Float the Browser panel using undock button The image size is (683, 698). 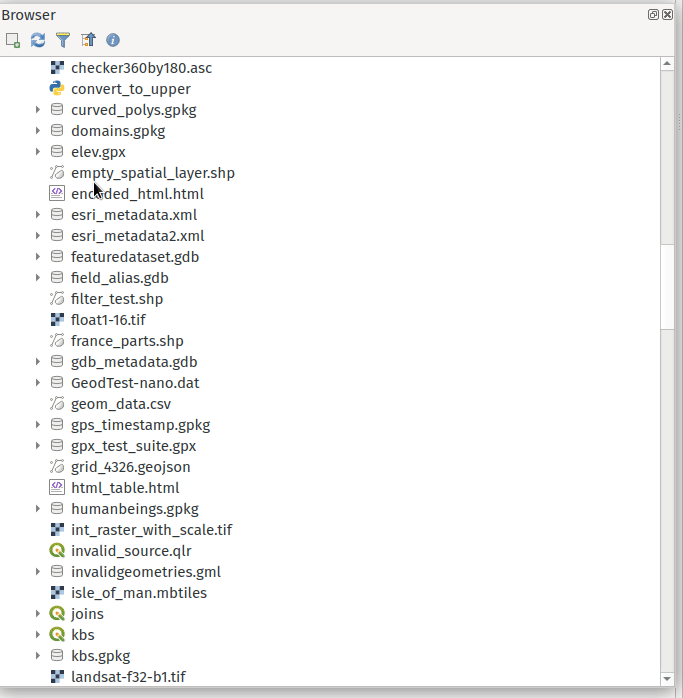click(654, 15)
